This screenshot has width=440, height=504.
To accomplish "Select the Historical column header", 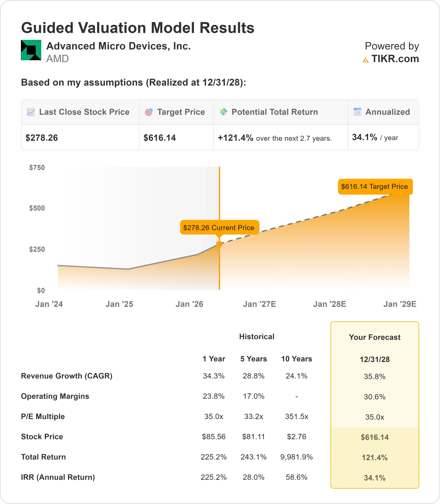I will pyautogui.click(x=257, y=337).
